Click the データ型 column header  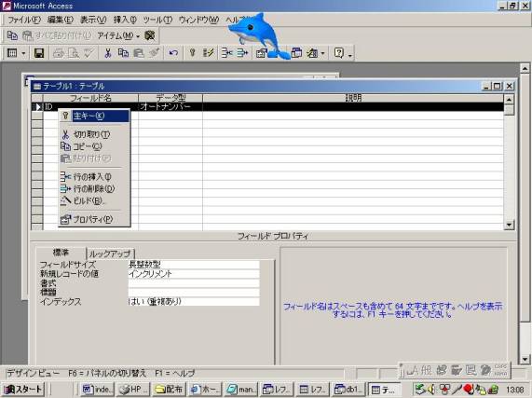pos(171,98)
